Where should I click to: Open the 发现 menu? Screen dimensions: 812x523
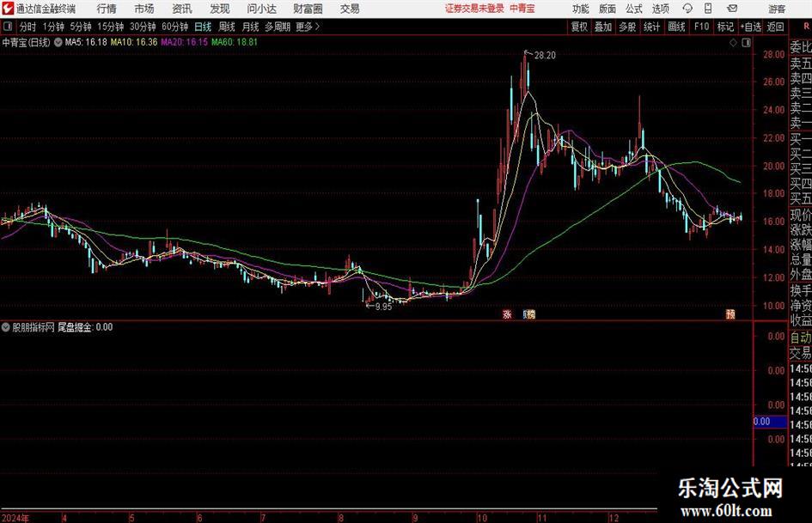coord(220,9)
